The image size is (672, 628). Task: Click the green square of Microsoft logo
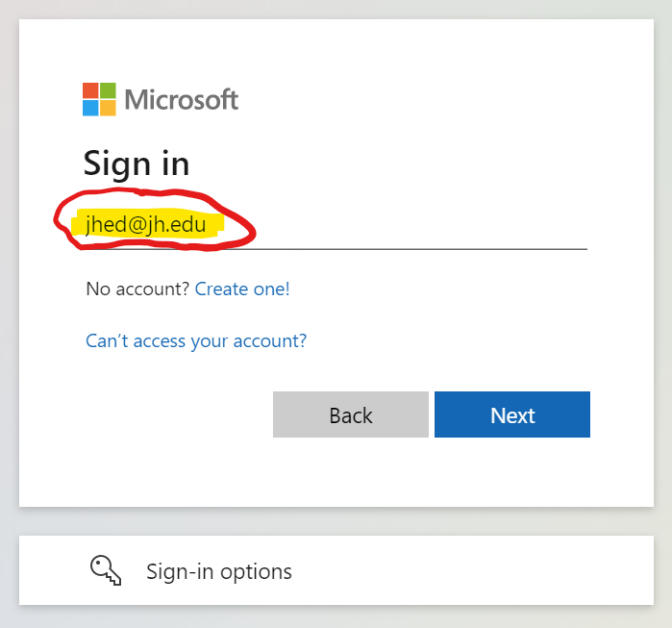(108, 90)
